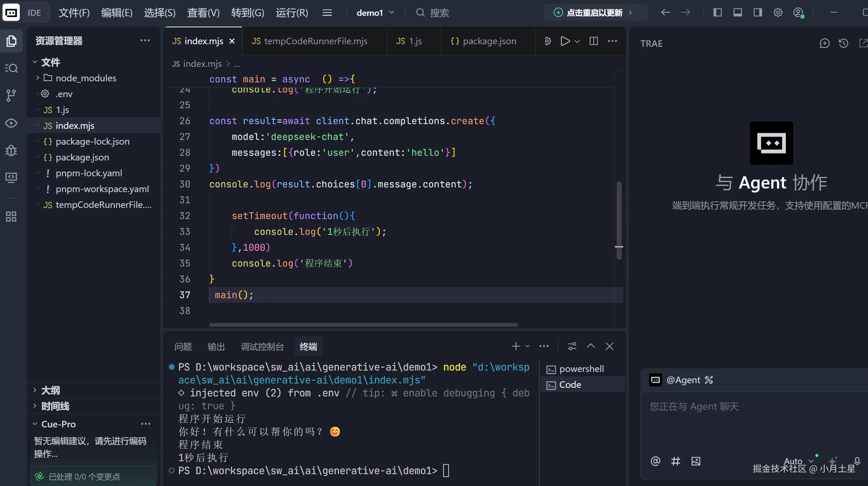Open the Auto model selector dropdown
Image resolution: width=868 pixels, height=486 pixels.
pyautogui.click(x=798, y=461)
